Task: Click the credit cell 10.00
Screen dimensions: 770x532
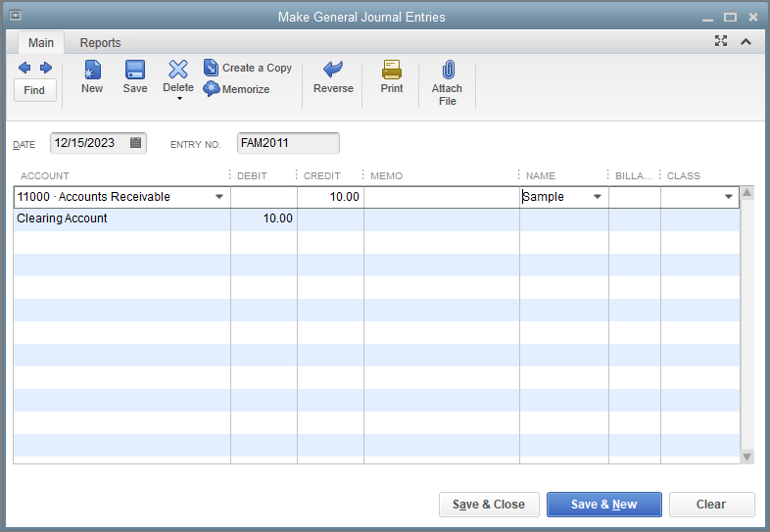Action: click(x=330, y=197)
